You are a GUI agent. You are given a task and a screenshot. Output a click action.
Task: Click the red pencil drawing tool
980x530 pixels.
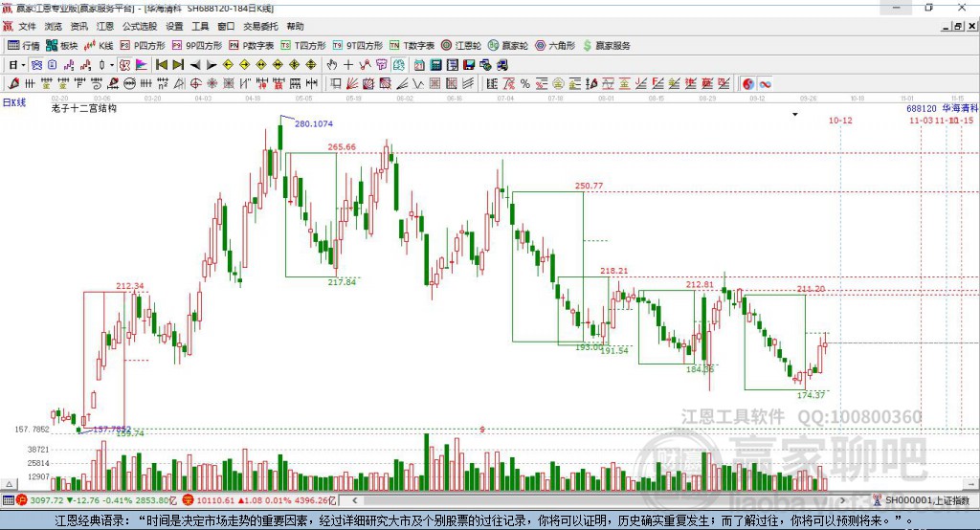pos(13,83)
